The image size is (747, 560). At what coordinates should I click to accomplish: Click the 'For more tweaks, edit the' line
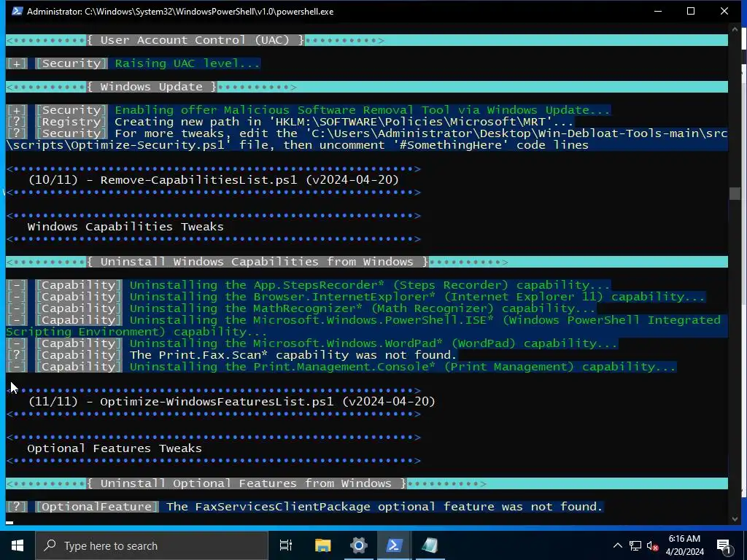(x=367, y=139)
